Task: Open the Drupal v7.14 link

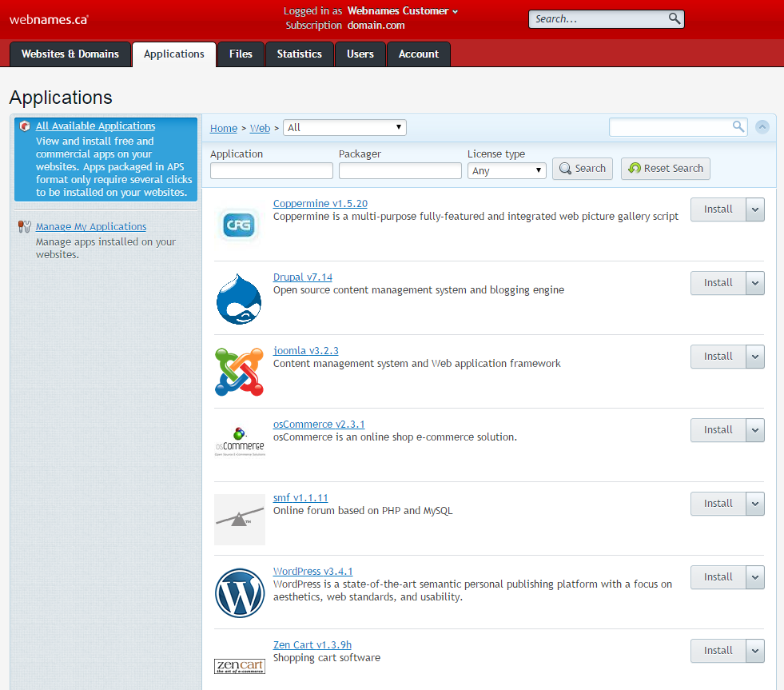Action: coord(303,277)
